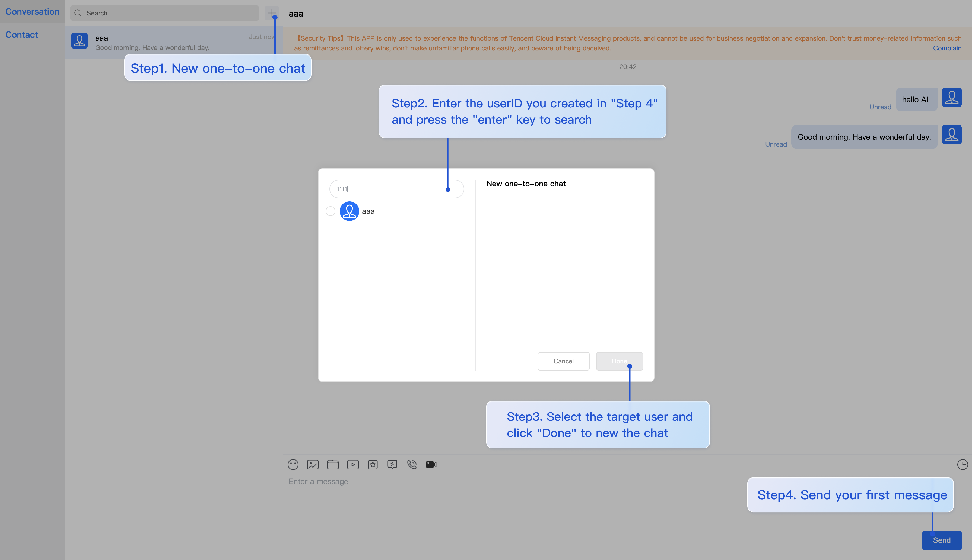Click the send image icon
Screen dimensions: 972x560
click(x=313, y=465)
